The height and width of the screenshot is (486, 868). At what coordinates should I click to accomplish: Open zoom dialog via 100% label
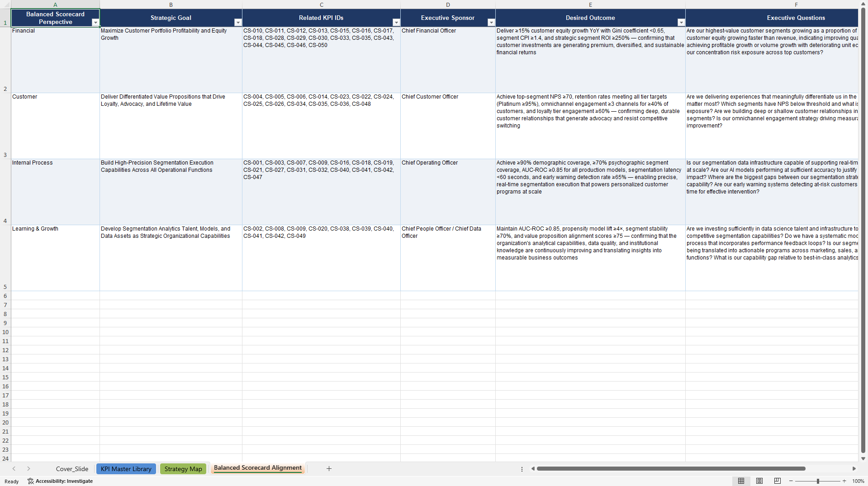[x=858, y=481]
